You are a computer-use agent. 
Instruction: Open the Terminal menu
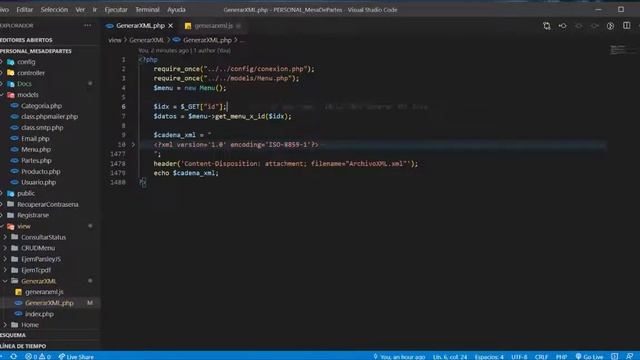coord(147,9)
